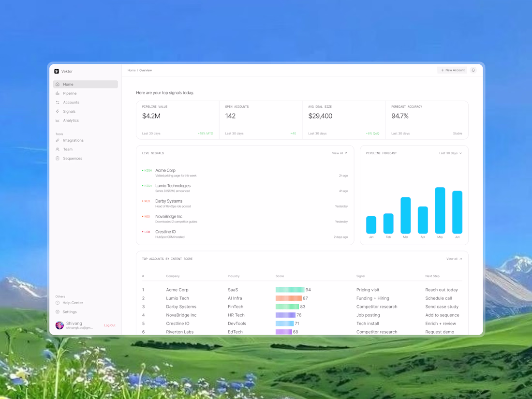The width and height of the screenshot is (532, 399).
Task: Click the 142 open accounts value
Action: pyautogui.click(x=230, y=116)
